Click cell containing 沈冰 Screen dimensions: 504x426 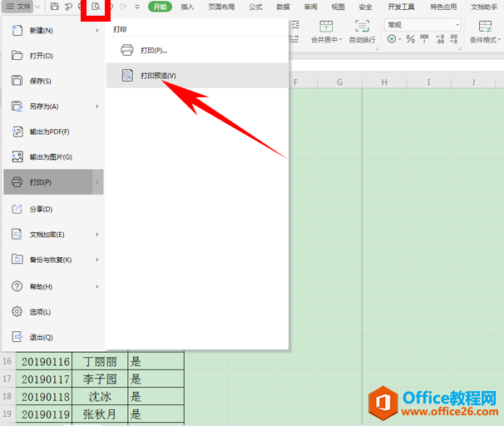(x=100, y=397)
